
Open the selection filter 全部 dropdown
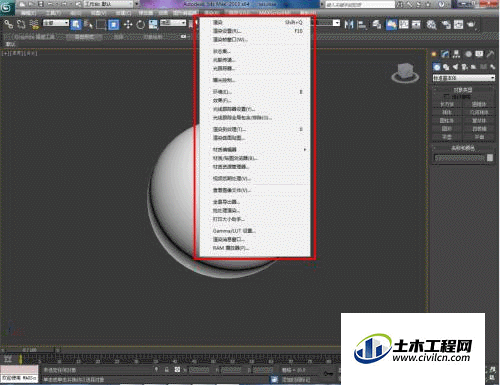point(56,23)
